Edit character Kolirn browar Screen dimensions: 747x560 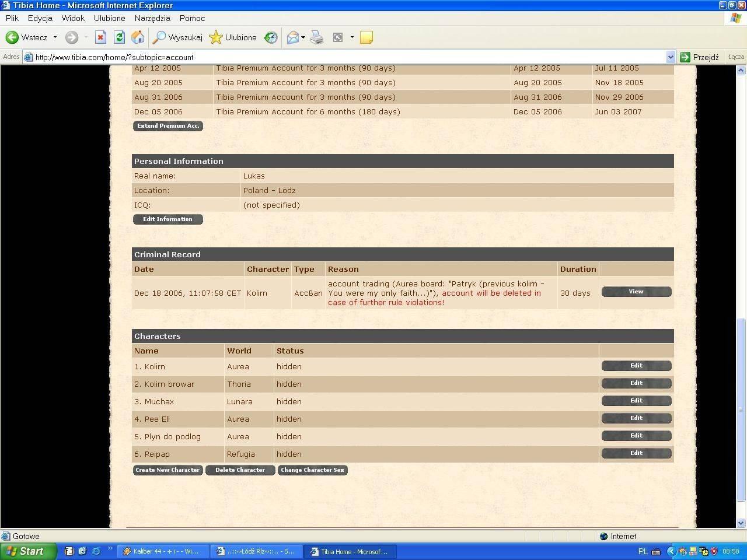click(636, 383)
